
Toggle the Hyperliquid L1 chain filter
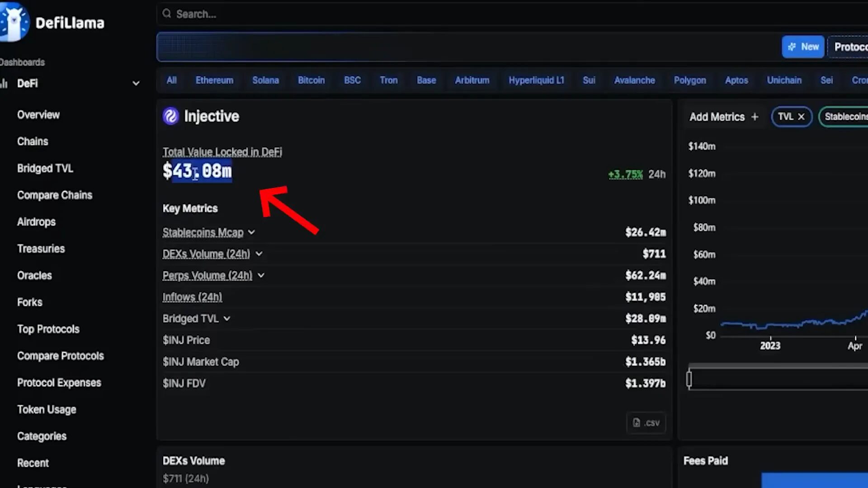tap(536, 80)
